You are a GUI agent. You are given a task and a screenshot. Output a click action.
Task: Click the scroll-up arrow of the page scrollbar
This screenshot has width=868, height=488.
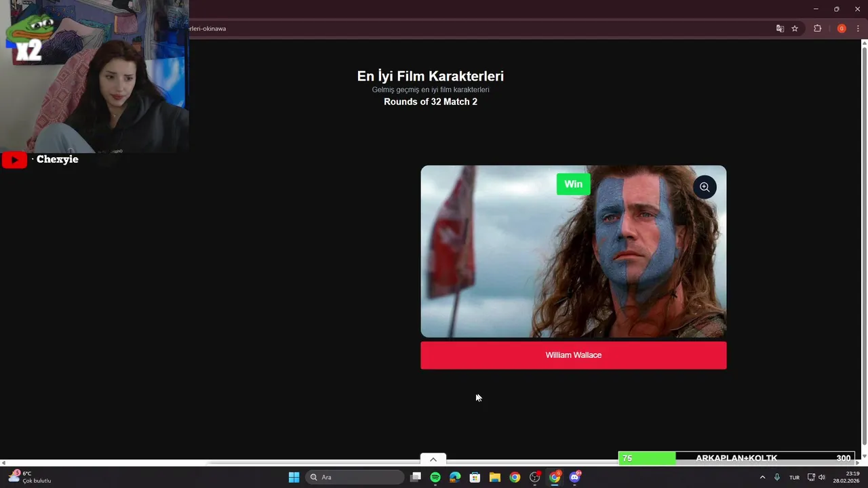864,43
